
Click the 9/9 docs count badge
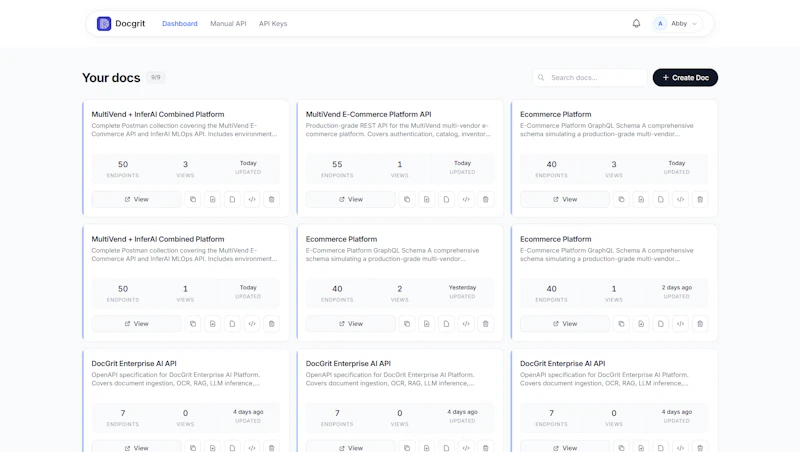pos(156,78)
